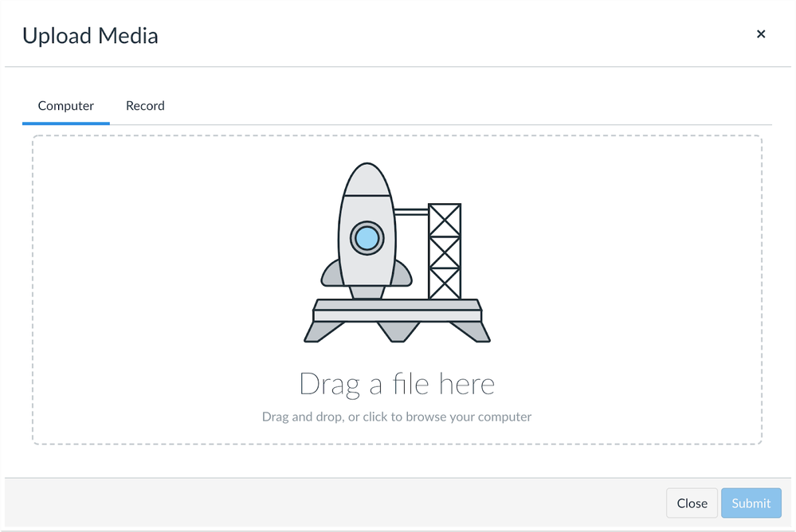
Task: Click "Drag and drop, or click to browse" text
Action: coord(397,417)
